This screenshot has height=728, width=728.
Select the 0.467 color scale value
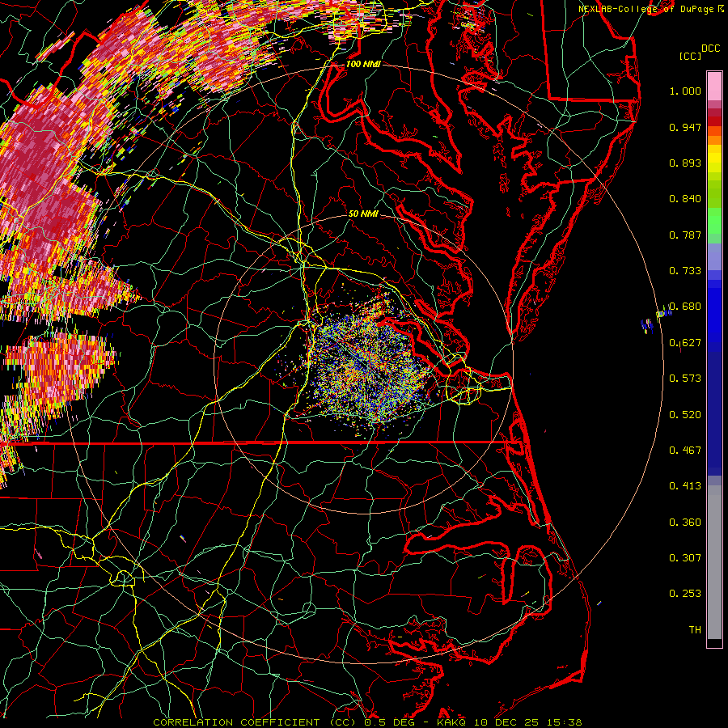685,451
